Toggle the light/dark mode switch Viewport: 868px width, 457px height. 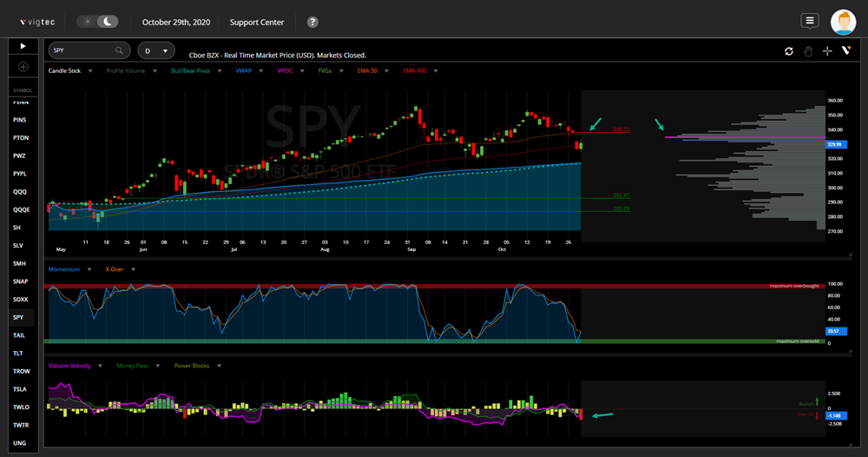[x=97, y=22]
